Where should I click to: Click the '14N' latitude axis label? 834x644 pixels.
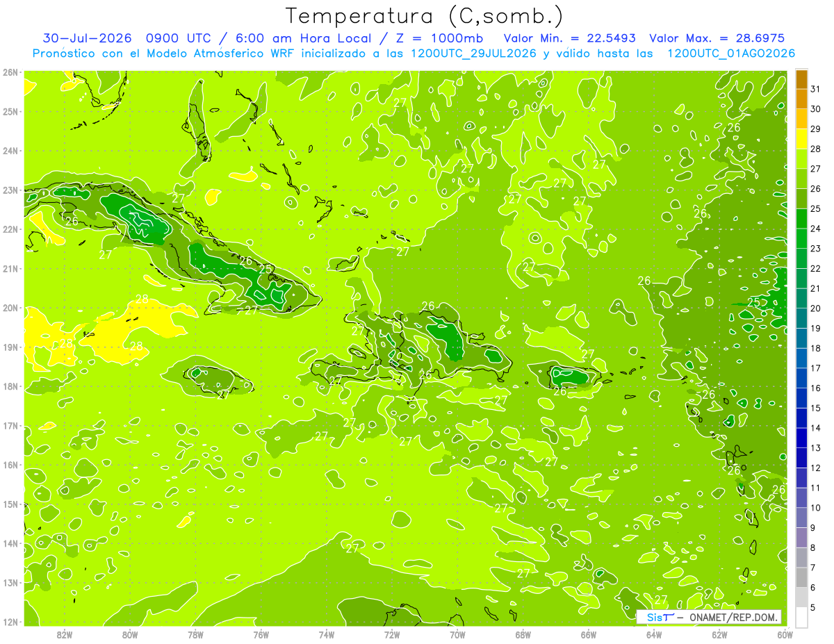[10, 543]
